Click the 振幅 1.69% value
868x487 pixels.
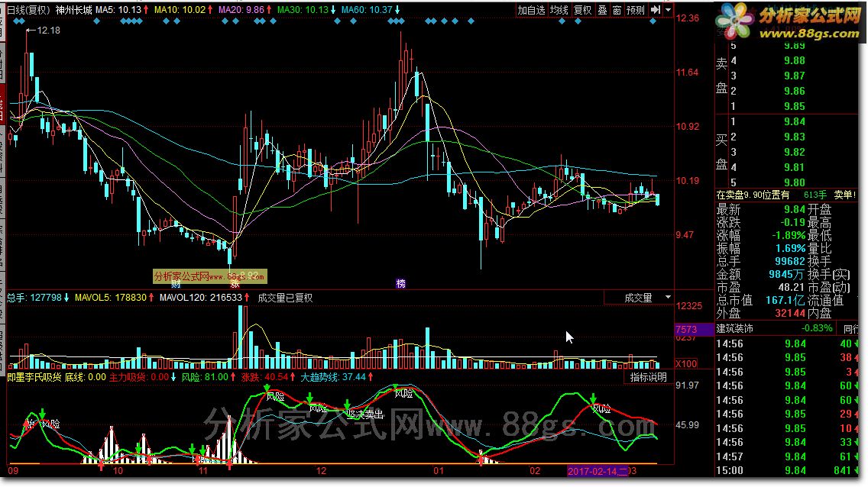tap(791, 249)
